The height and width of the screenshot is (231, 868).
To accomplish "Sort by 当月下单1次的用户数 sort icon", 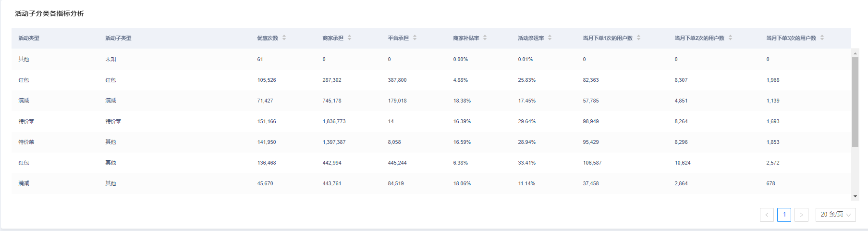I will 638,38.
